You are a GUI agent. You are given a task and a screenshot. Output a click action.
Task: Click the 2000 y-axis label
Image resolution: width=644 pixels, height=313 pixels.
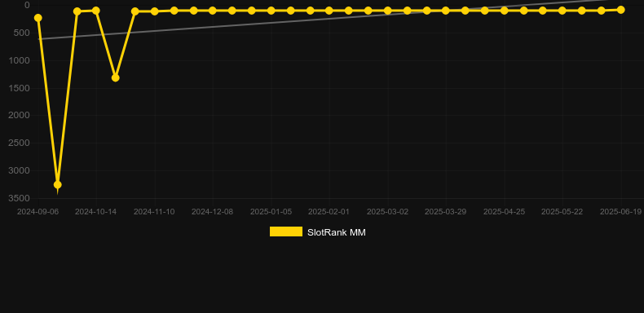pos(19,116)
